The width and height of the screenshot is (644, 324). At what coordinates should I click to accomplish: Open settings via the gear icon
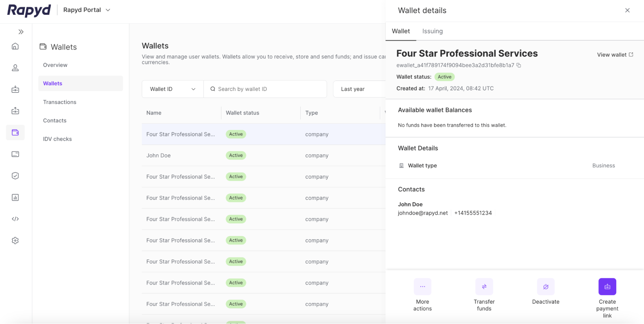15,241
